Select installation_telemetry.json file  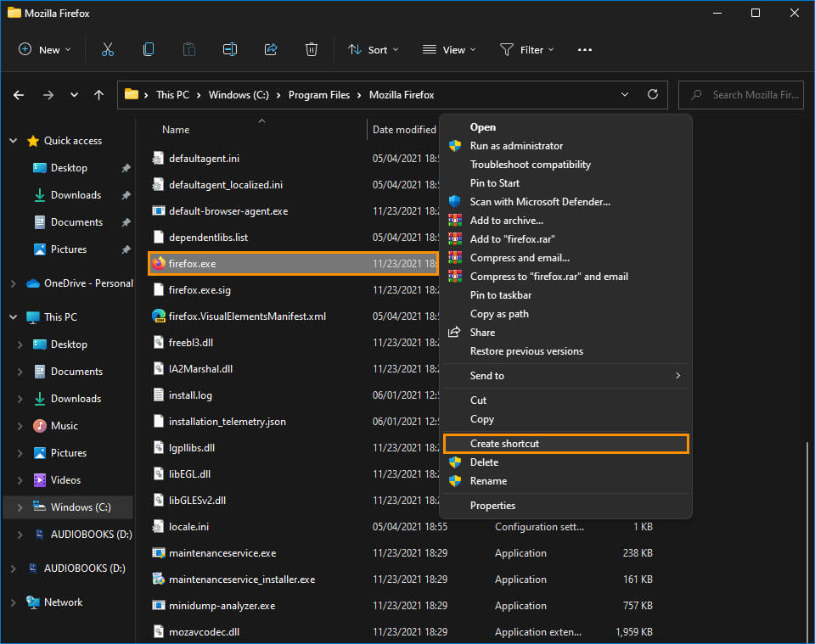point(228,422)
